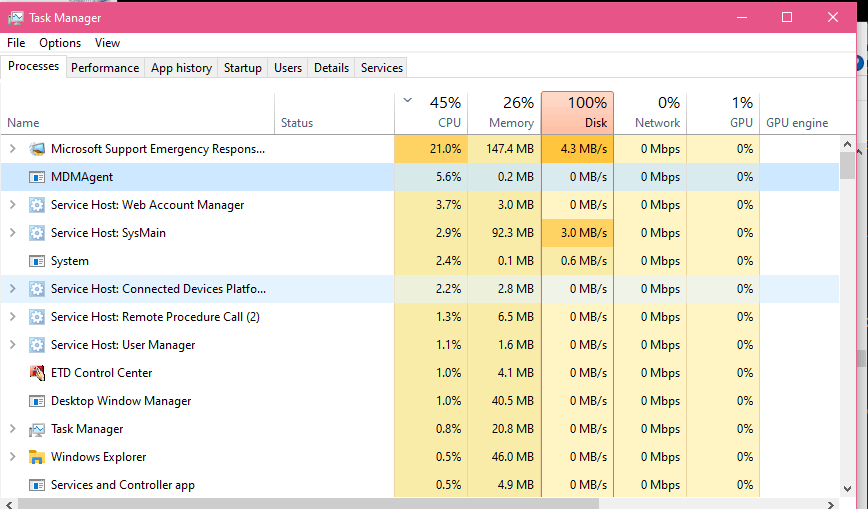868x509 pixels.
Task: Click the 46.0 MB memory value
Action: point(513,457)
